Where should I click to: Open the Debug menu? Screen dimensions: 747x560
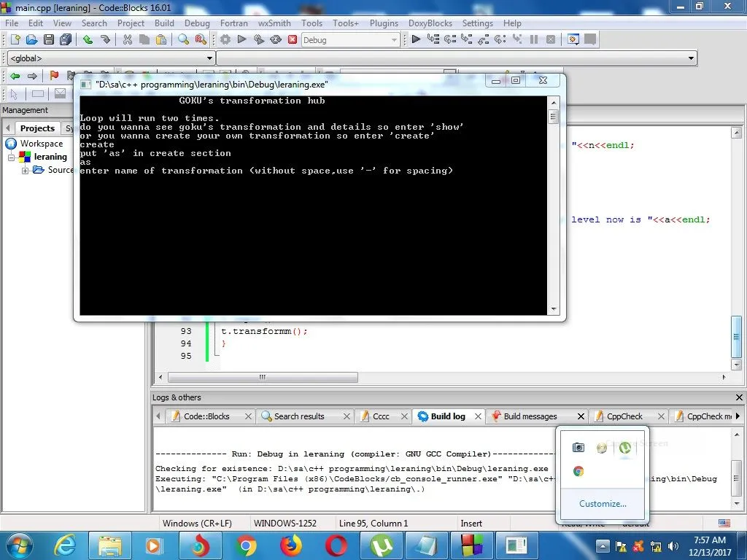click(x=197, y=23)
